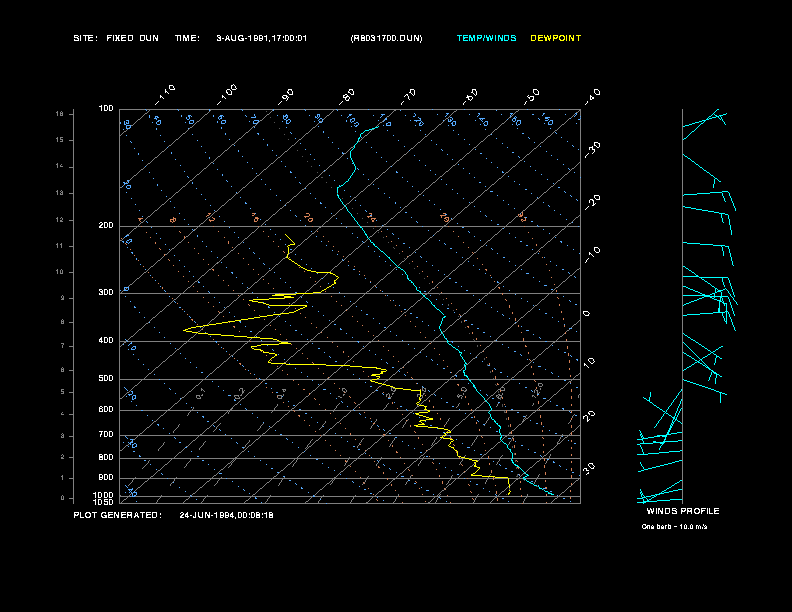Click the 1000 pressure level label

[104, 495]
